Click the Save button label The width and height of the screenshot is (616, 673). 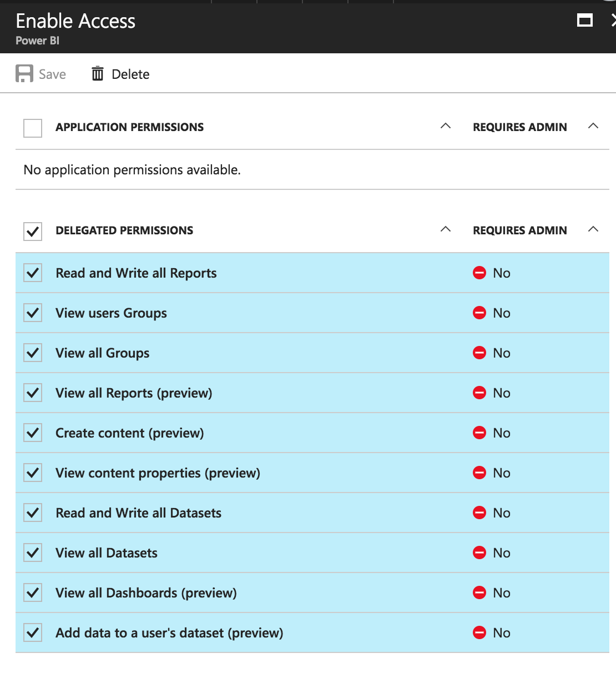click(x=52, y=74)
